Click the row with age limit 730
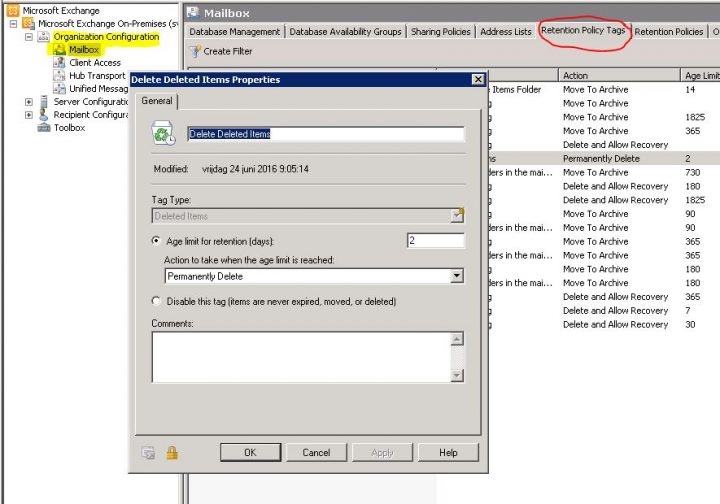Image resolution: width=720 pixels, height=504 pixels. (x=604, y=172)
